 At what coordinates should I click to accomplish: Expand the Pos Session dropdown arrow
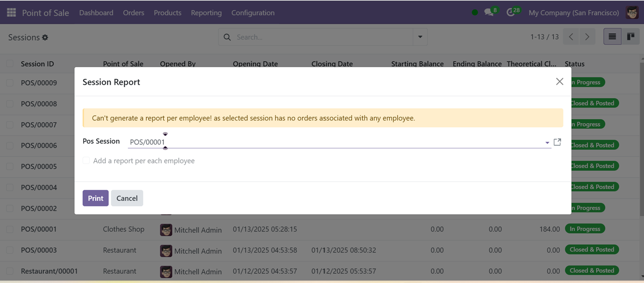coord(547,143)
